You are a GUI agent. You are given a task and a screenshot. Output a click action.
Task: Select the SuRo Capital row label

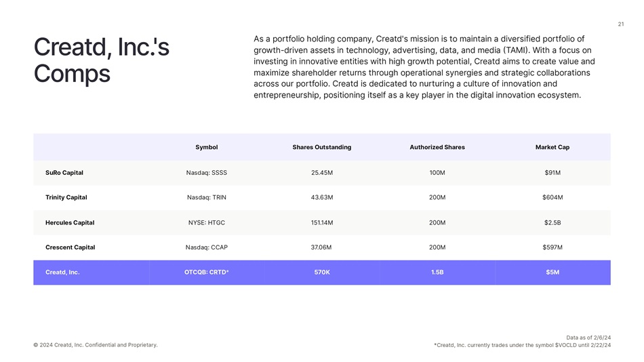64,173
